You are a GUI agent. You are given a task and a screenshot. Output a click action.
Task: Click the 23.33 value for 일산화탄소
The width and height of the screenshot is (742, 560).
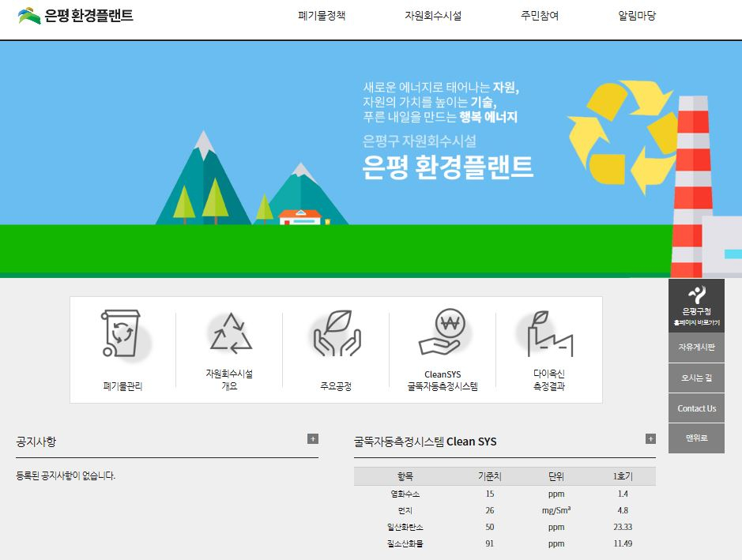623,528
